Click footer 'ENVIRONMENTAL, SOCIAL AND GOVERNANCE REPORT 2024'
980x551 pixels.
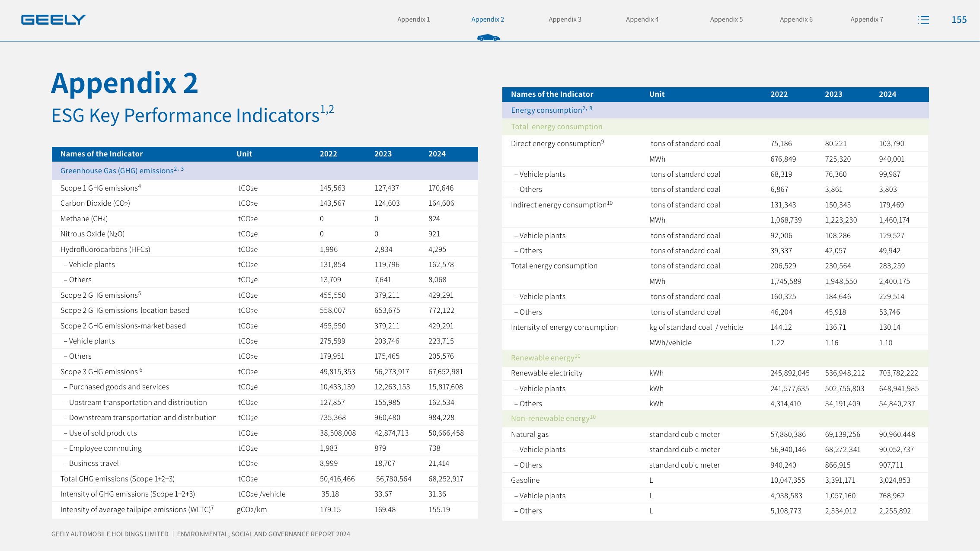tap(263, 534)
